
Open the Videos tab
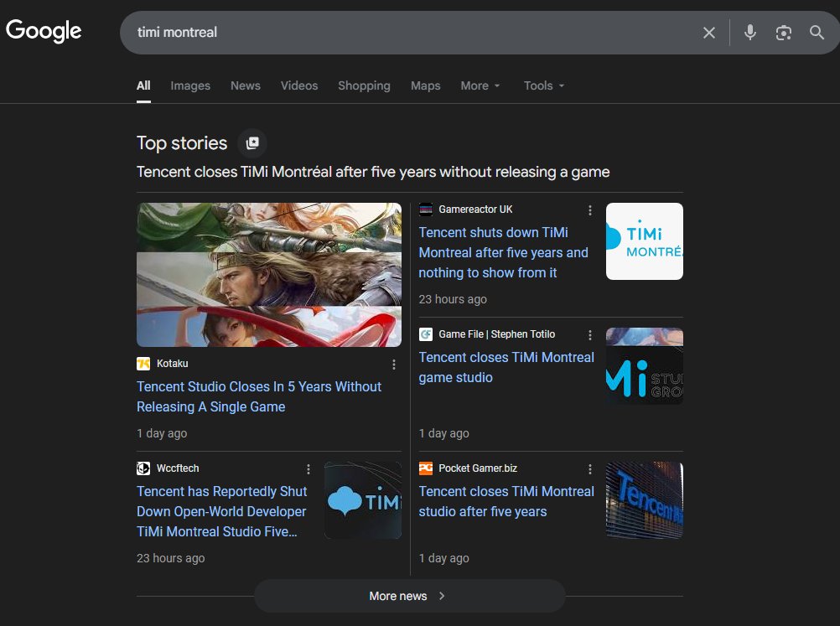click(299, 85)
